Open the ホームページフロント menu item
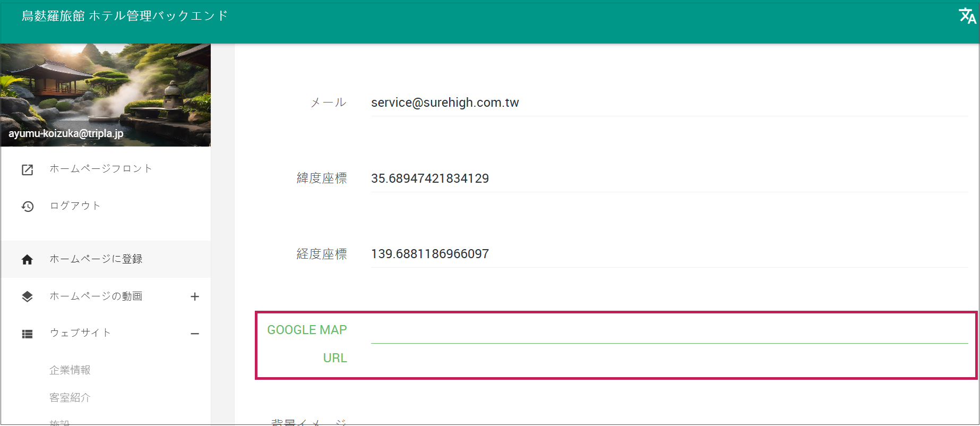Screen dimensions: 980x426 (101, 169)
